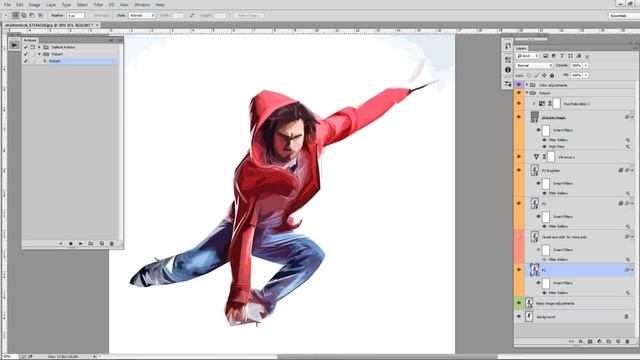
Task: Toggle the Default Actions set checkmark
Action: (26, 47)
